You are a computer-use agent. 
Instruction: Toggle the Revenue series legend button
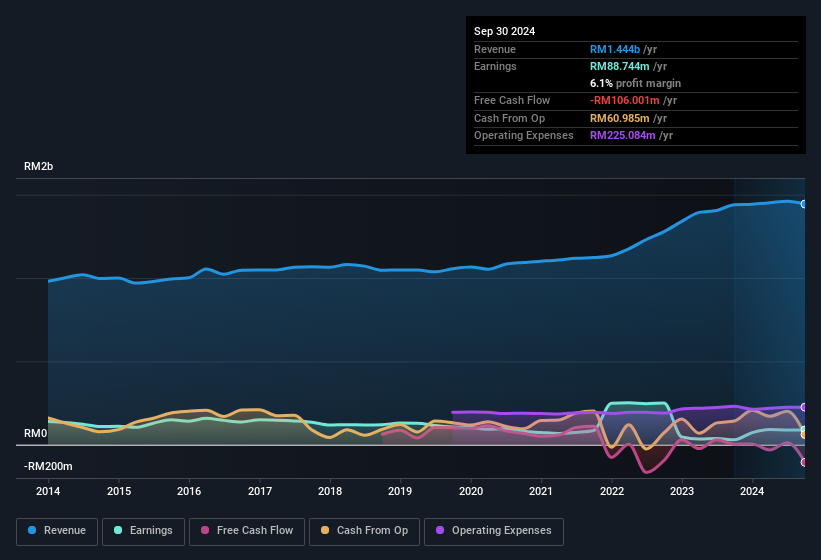[57, 531]
